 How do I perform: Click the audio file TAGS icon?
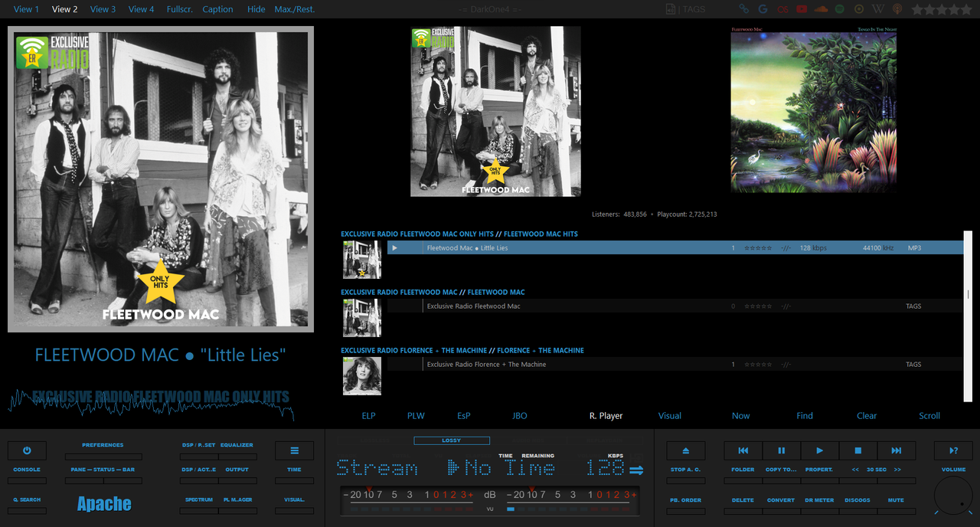click(671, 9)
